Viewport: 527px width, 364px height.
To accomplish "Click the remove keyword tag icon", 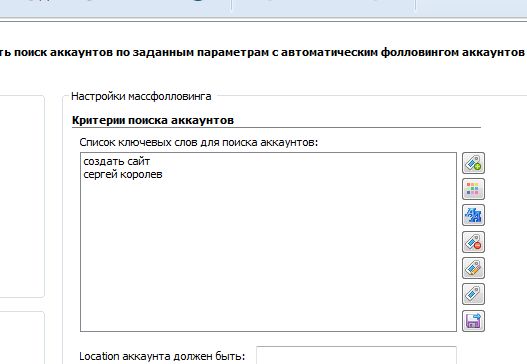I will click(x=473, y=242).
